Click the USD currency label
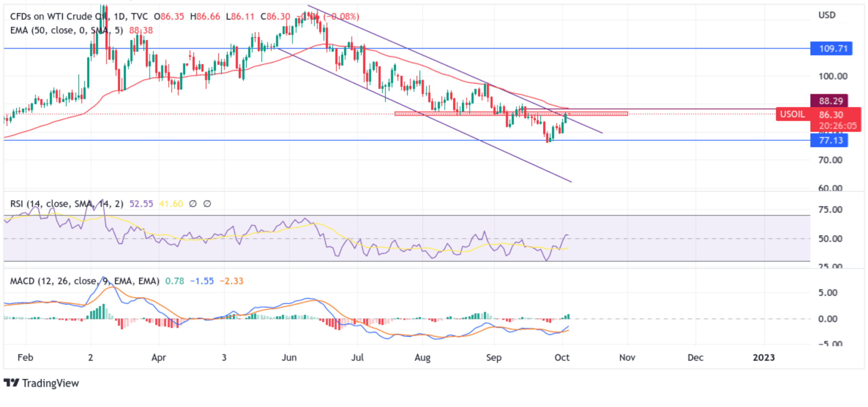Image resolution: width=868 pixels, height=407 pixels. [x=827, y=15]
